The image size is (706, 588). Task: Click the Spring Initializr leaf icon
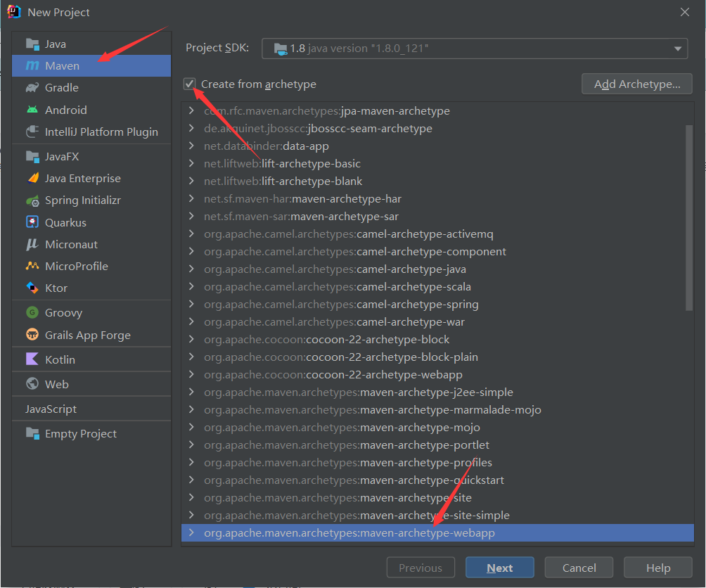click(32, 200)
